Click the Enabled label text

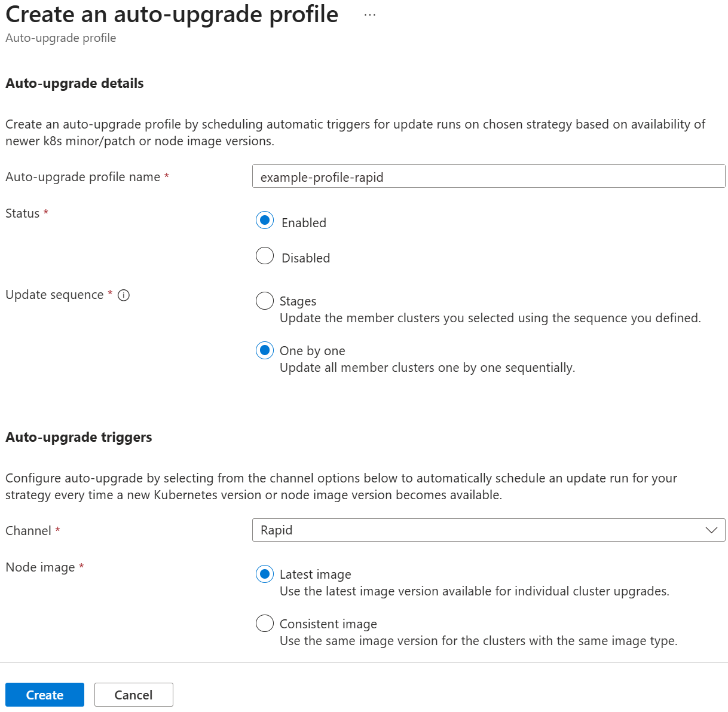(304, 223)
